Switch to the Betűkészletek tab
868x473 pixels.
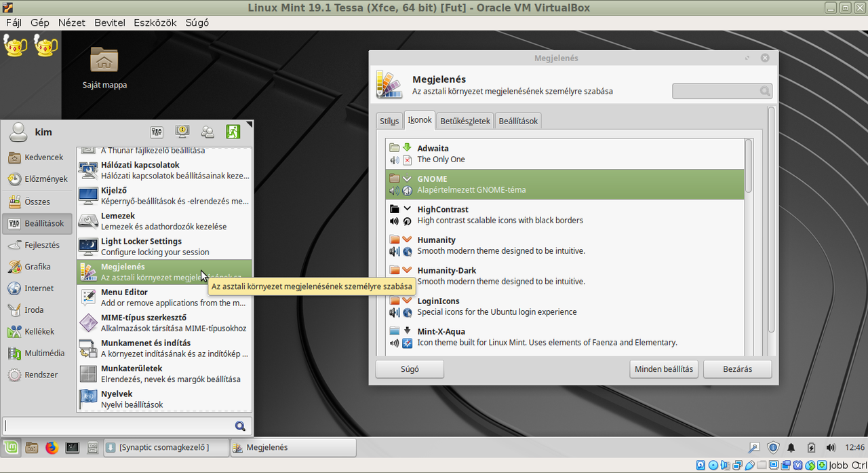click(465, 121)
